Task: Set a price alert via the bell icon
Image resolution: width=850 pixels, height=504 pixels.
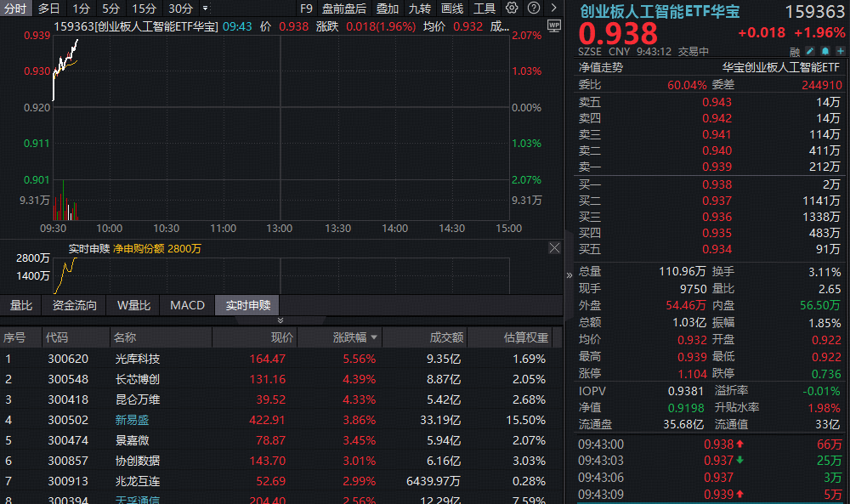Action: pyautogui.click(x=824, y=51)
